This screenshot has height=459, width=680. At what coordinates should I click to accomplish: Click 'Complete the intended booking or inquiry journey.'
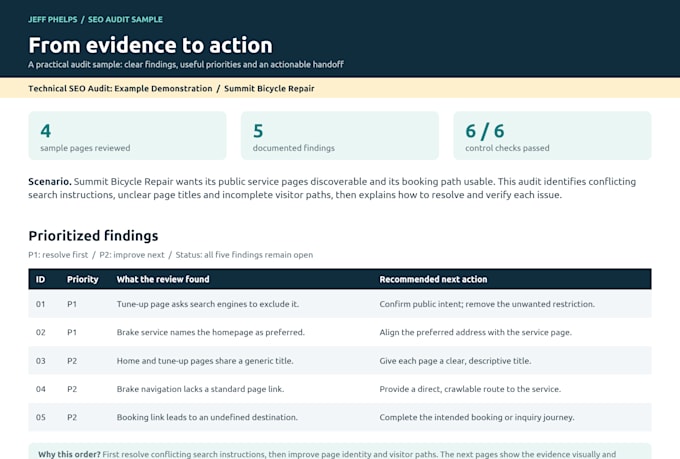point(477,417)
